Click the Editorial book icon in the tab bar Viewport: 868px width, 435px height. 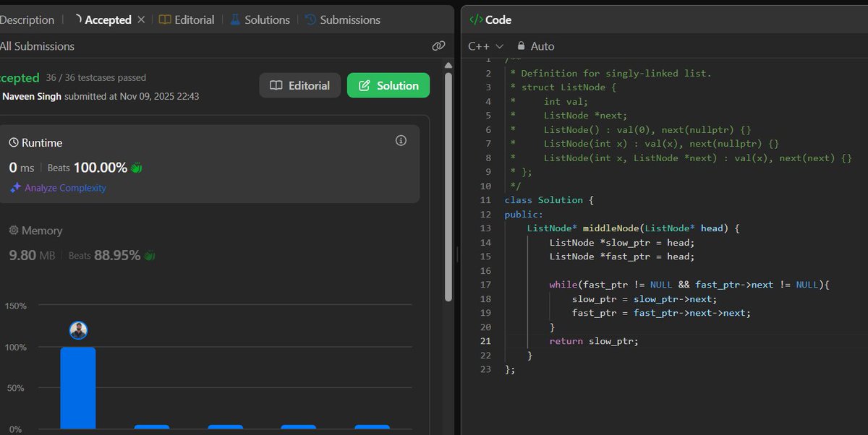(164, 20)
